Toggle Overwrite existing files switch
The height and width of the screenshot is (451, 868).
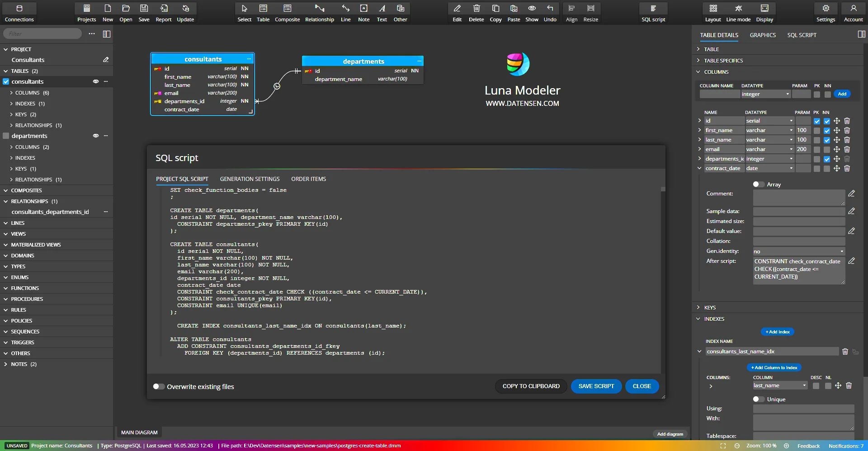[159, 386]
